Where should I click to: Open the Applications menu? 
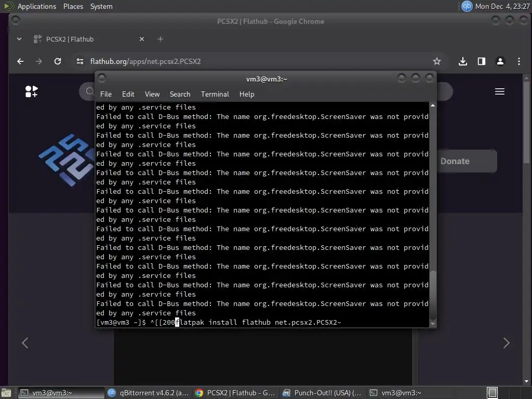coord(37,6)
